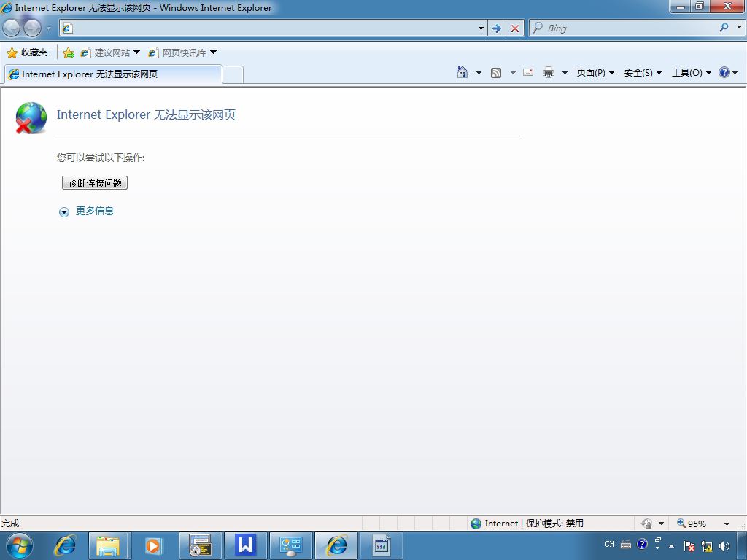
Task: Click the Go arrow next to address bar
Action: [x=496, y=28]
